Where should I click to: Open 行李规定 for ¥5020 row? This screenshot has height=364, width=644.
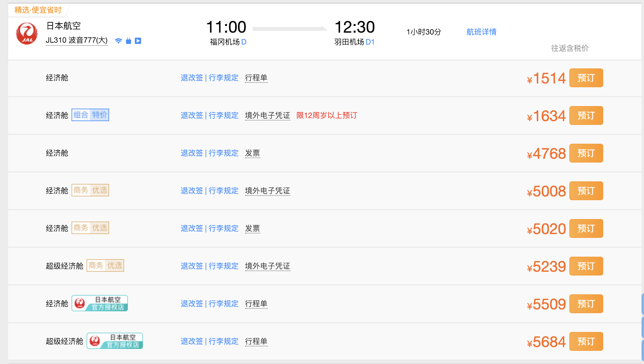(x=224, y=228)
